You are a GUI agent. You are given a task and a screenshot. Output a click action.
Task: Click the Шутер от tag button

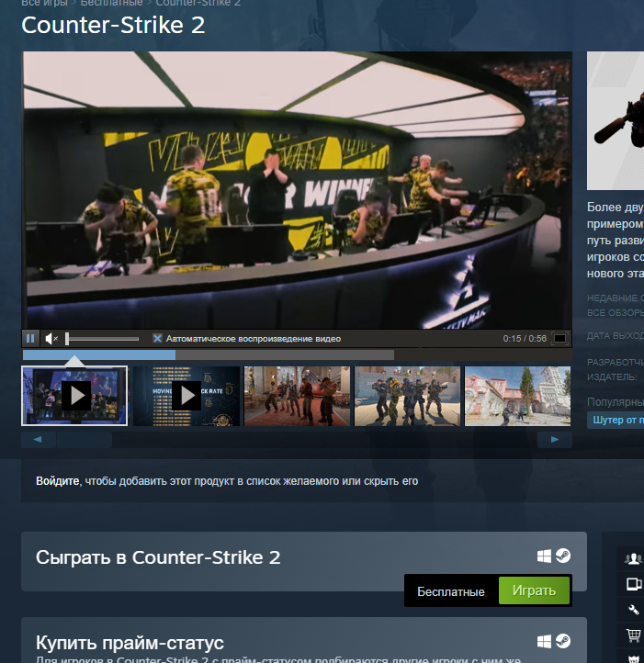coord(616,420)
